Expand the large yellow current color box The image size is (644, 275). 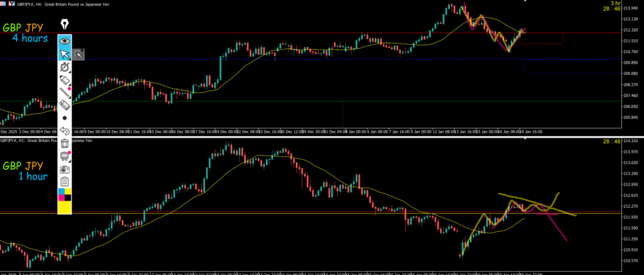[x=64, y=207]
